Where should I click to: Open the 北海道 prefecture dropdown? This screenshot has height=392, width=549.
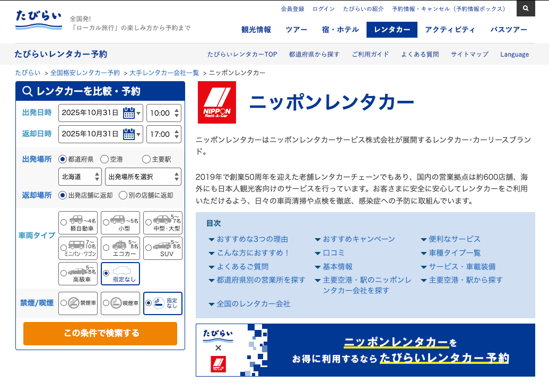click(x=80, y=176)
